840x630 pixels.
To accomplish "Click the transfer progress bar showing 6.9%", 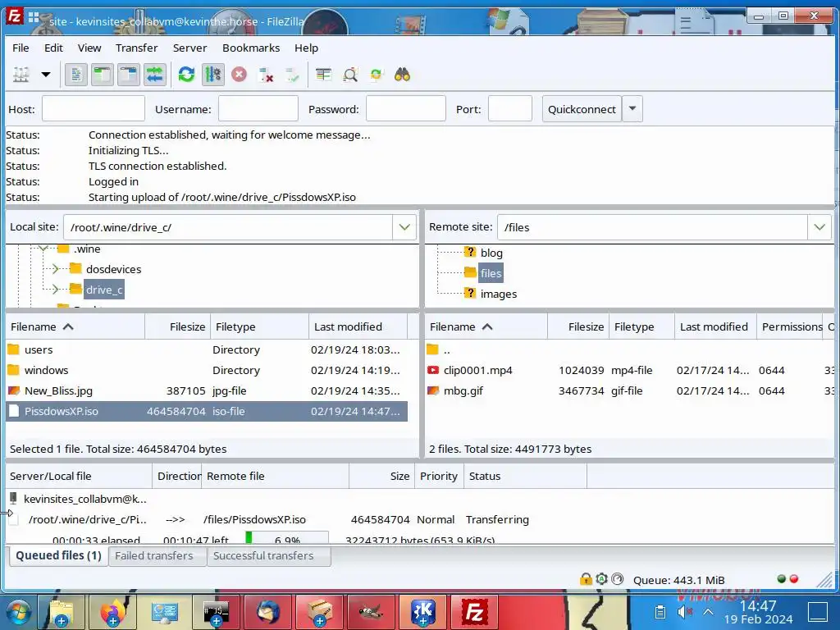I will coord(286,537).
